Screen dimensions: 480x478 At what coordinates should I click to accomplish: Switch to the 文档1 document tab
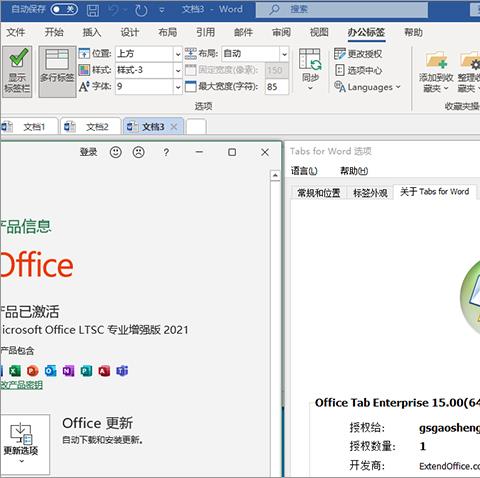coord(29,127)
